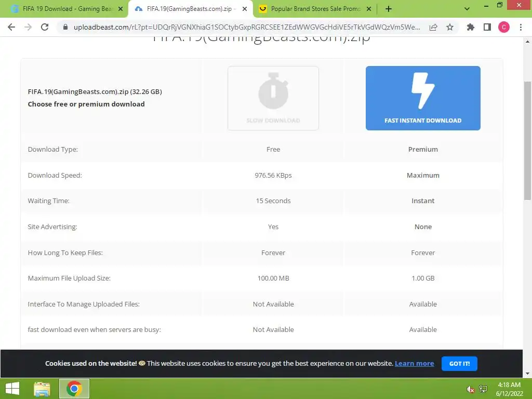Click the Chrome taskbar icon
532x399 pixels.
point(74,389)
